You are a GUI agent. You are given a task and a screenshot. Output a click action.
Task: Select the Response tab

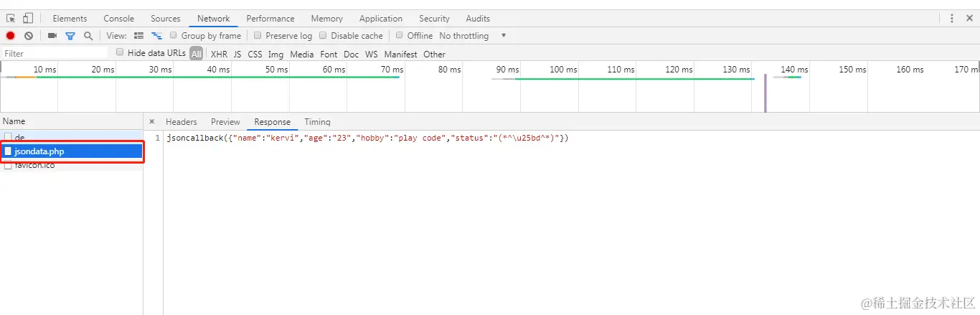point(273,122)
